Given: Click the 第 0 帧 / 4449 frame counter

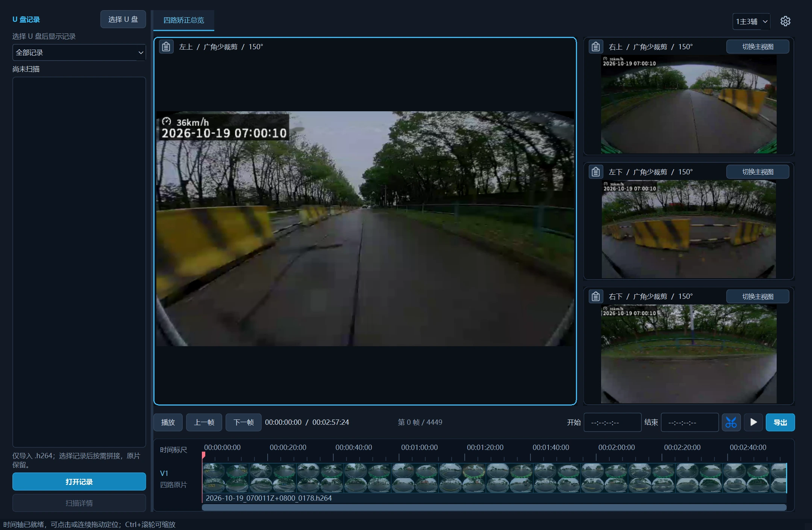Looking at the screenshot, I should 420,422.
